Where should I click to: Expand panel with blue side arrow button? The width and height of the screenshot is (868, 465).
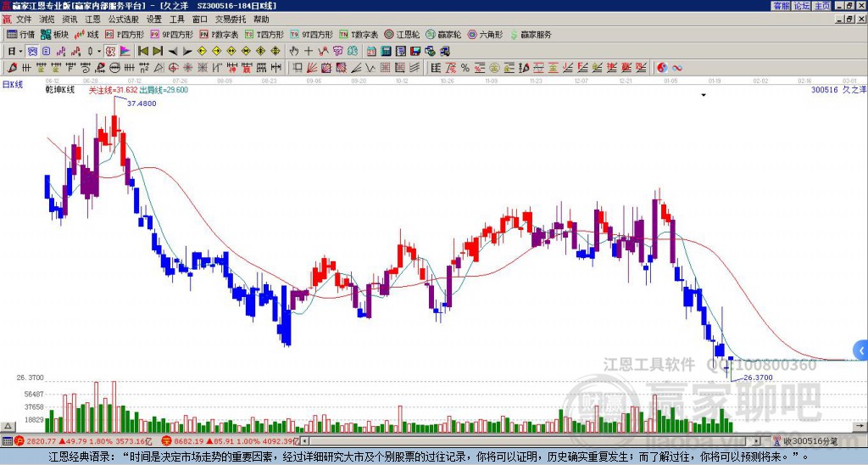pos(861,350)
